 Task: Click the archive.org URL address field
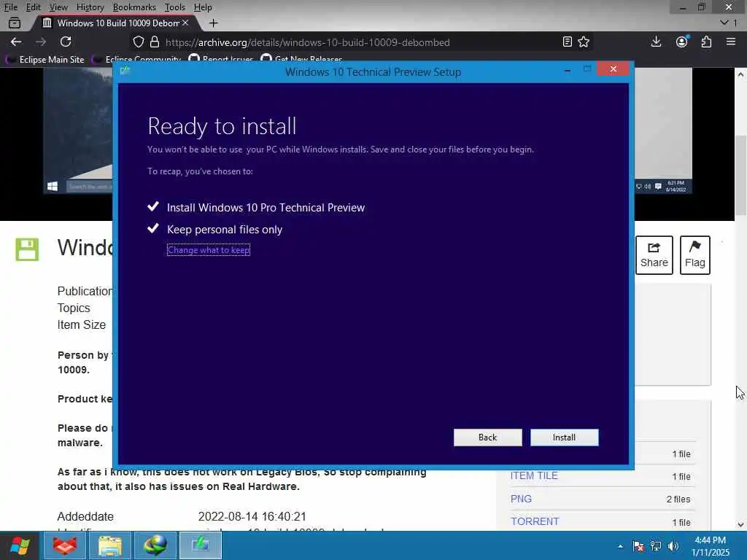(307, 42)
